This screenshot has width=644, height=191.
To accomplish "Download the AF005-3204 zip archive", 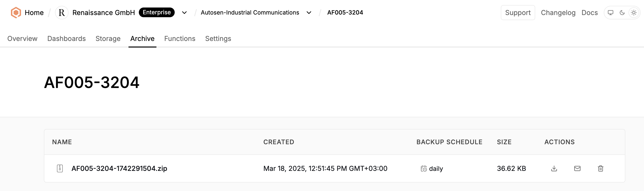I will pos(554,168).
